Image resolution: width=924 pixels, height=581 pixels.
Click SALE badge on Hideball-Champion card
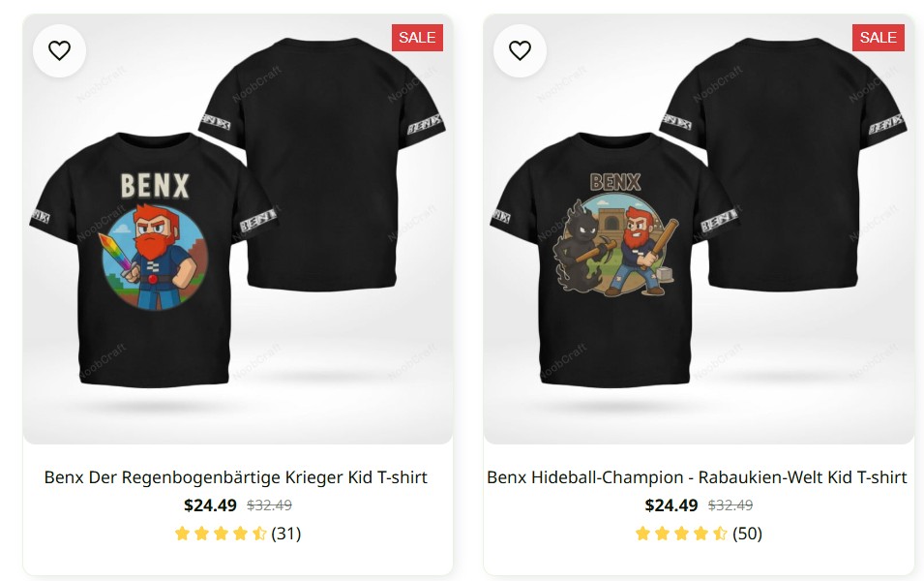878,38
